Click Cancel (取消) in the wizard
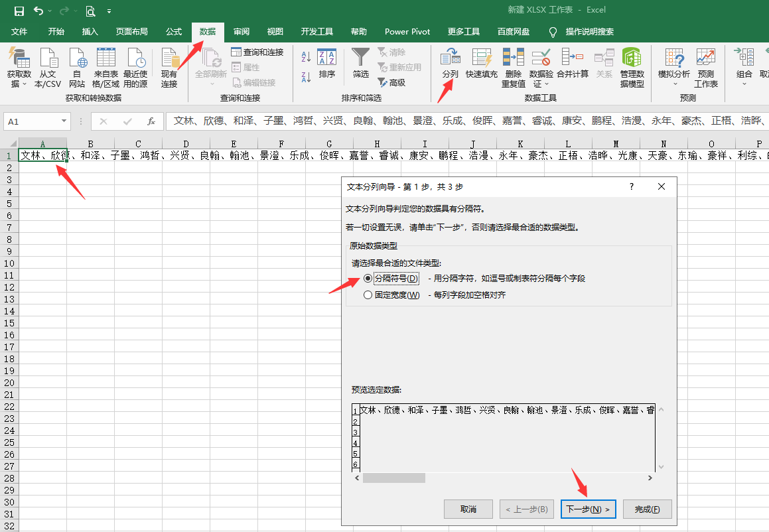769x532 pixels. tap(468, 509)
